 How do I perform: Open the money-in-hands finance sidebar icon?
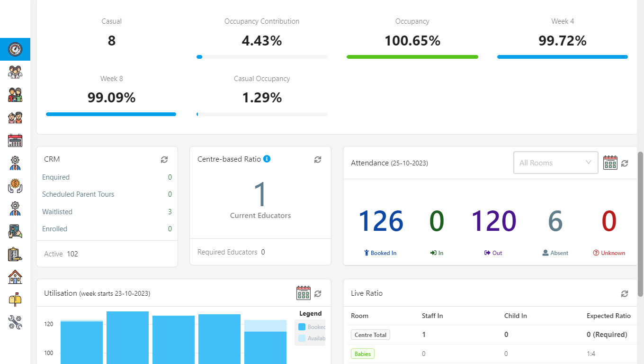(x=15, y=186)
